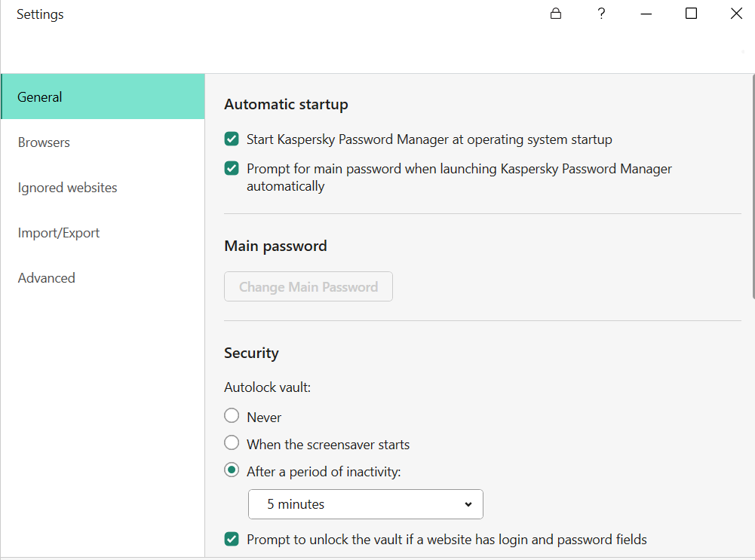Maximize the Settings window
Image resolution: width=755 pixels, height=560 pixels.
[691, 14]
